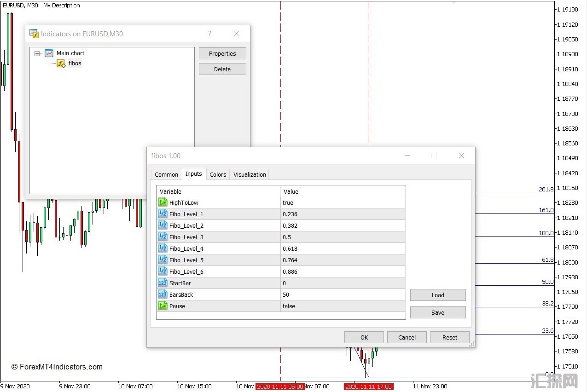The image size is (587, 392).
Task: Edit Fibo_Level_3 value 0.5
Action: pyautogui.click(x=343, y=237)
